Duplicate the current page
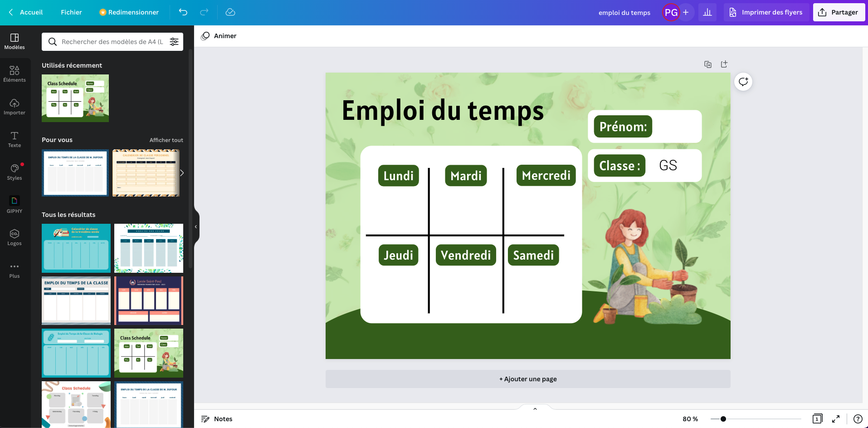868x428 pixels. point(707,64)
